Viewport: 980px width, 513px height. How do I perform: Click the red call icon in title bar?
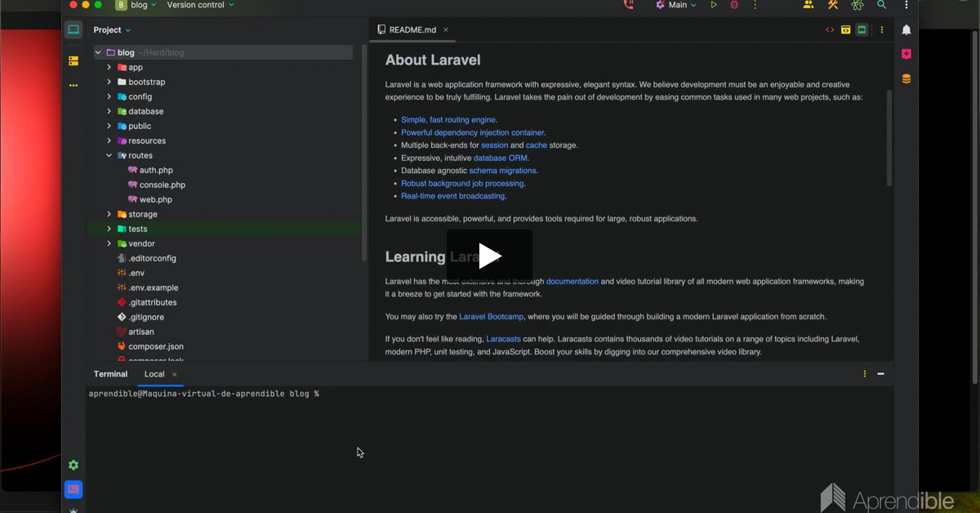tap(628, 5)
